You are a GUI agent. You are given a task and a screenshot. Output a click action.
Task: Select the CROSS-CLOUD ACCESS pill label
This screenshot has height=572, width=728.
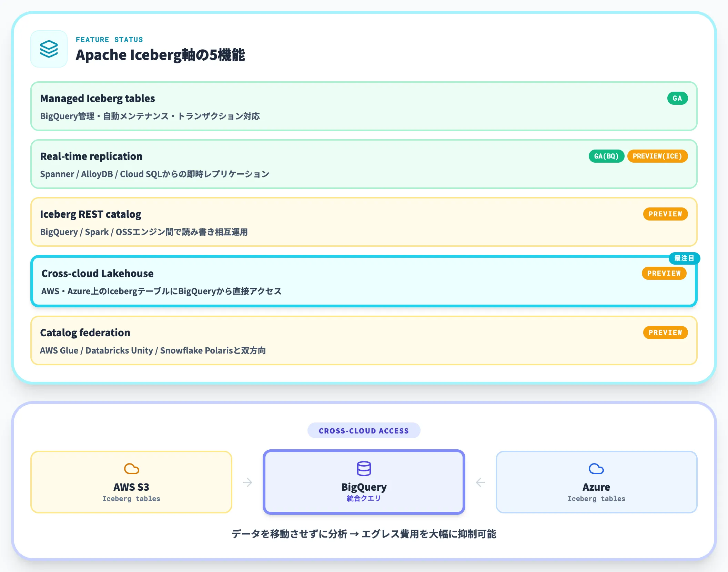click(x=364, y=430)
